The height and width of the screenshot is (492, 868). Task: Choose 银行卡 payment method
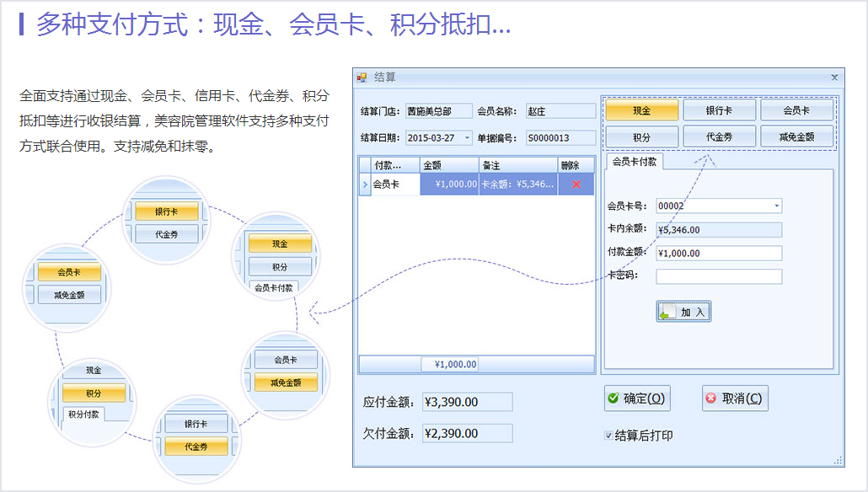719,110
